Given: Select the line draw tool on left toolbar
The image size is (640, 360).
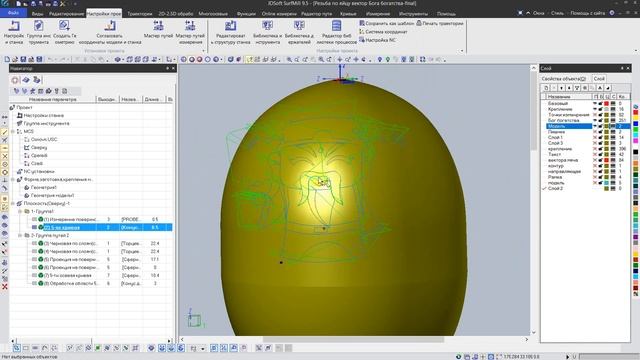Looking at the screenshot, I should click(x=4, y=132).
